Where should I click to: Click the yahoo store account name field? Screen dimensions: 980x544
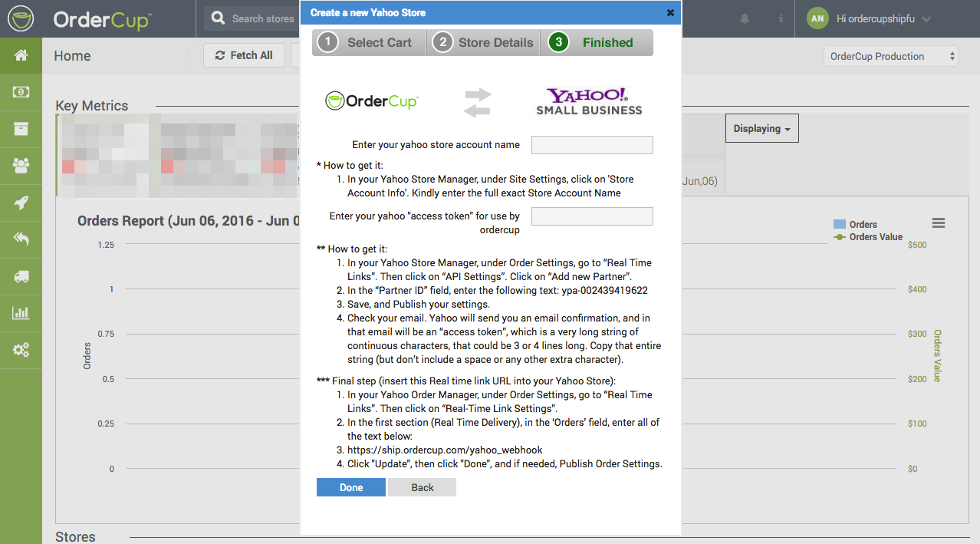[x=592, y=145]
